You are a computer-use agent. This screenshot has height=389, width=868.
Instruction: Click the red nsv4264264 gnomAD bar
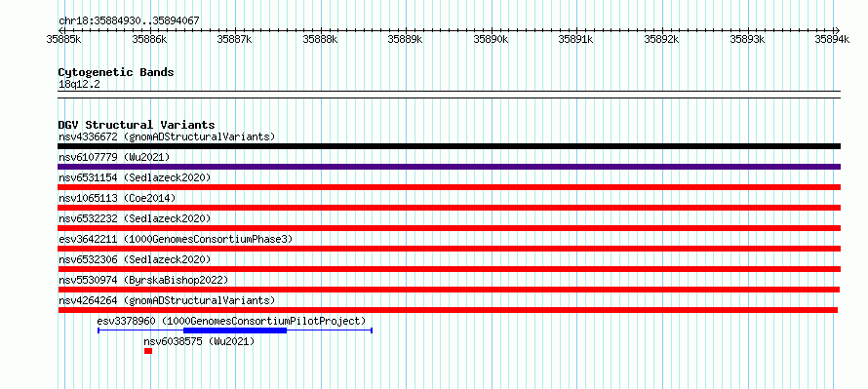448,310
